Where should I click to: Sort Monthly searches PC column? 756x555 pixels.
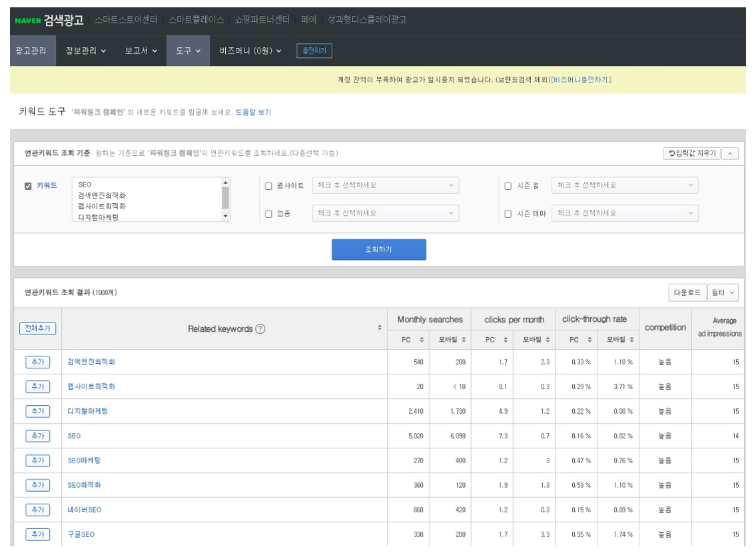point(422,340)
